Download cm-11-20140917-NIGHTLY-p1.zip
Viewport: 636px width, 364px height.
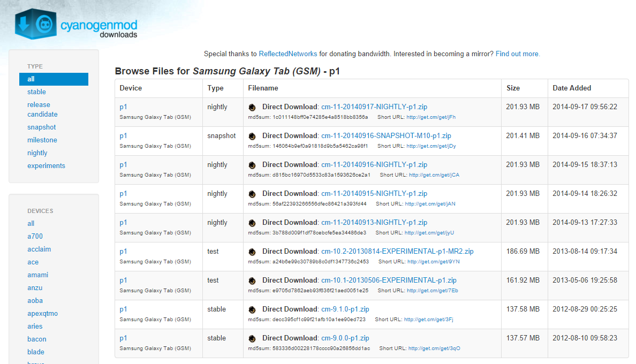tap(374, 107)
